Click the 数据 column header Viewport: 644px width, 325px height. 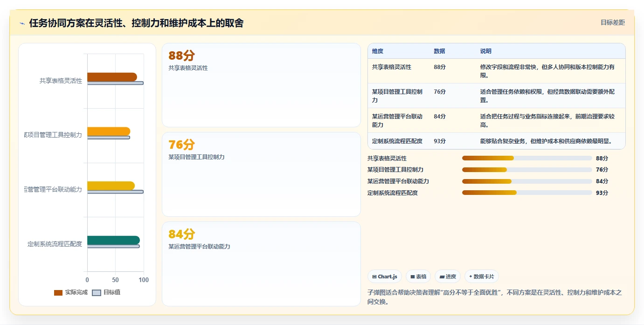(439, 51)
